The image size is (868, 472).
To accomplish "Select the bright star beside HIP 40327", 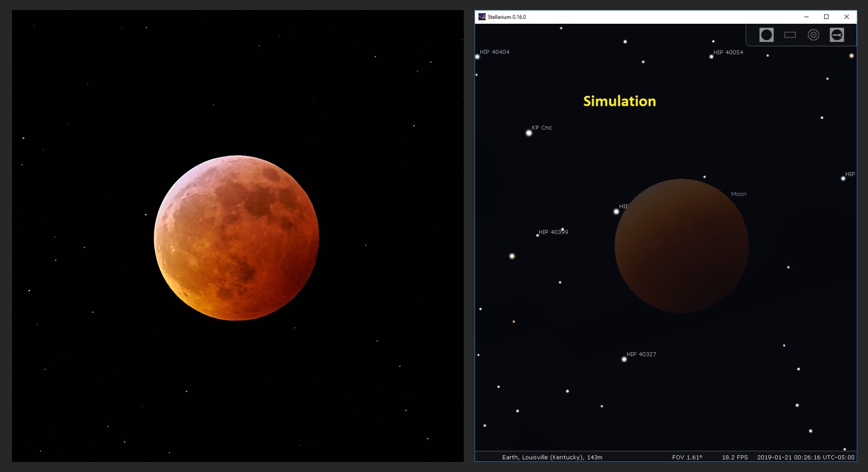I will point(624,359).
